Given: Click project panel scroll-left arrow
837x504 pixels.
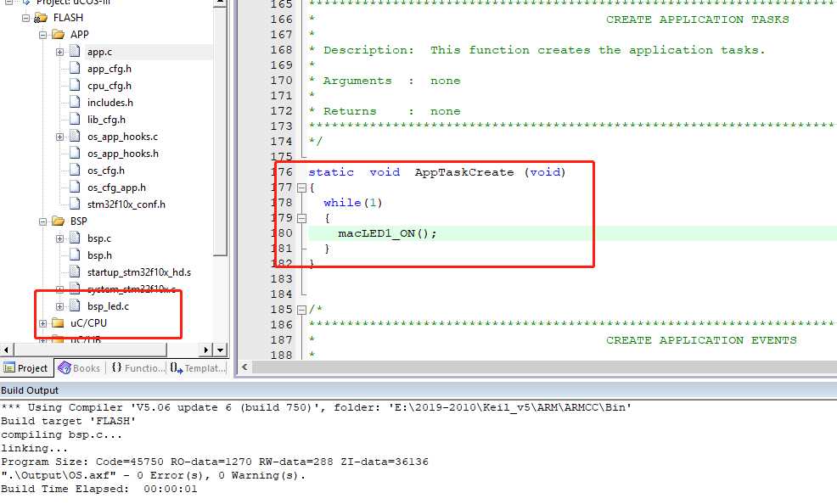Looking at the screenshot, I should pos(7,350).
